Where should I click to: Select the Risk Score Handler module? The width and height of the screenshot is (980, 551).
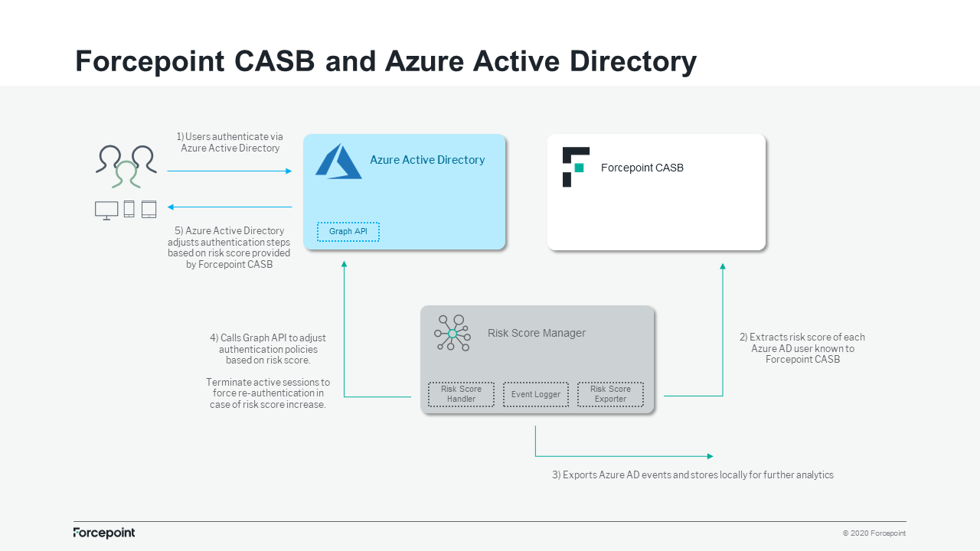[x=461, y=394]
